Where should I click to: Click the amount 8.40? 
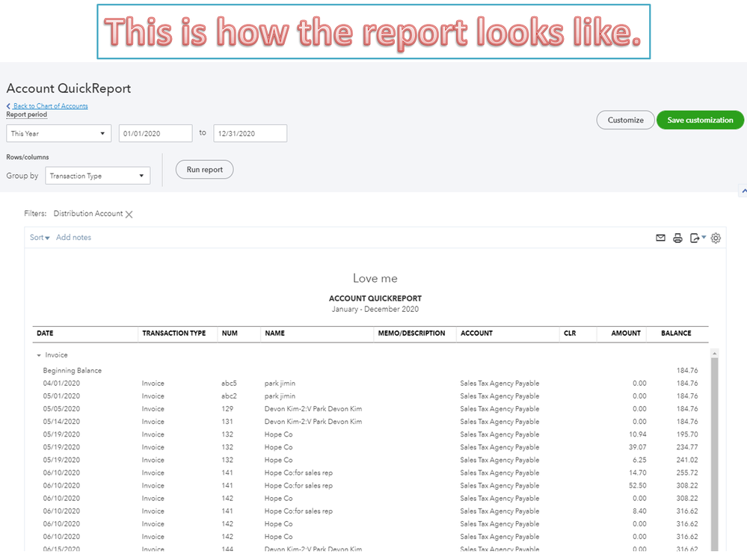[x=639, y=511]
